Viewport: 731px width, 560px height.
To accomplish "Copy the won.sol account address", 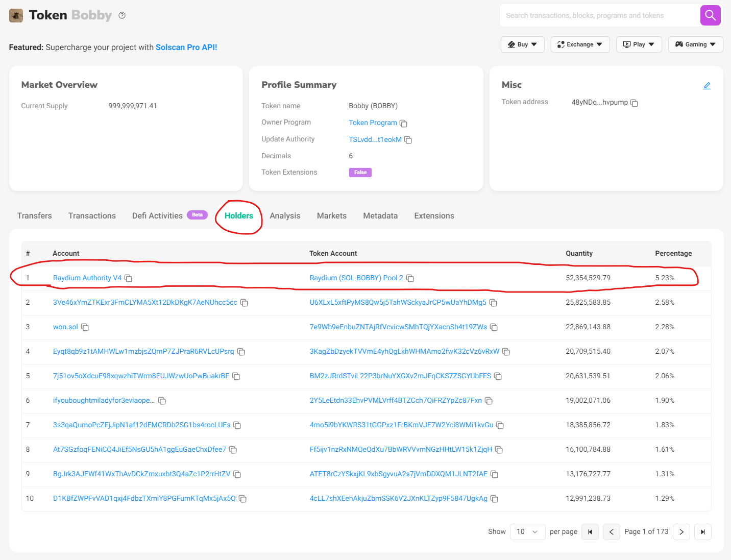I will click(x=85, y=327).
